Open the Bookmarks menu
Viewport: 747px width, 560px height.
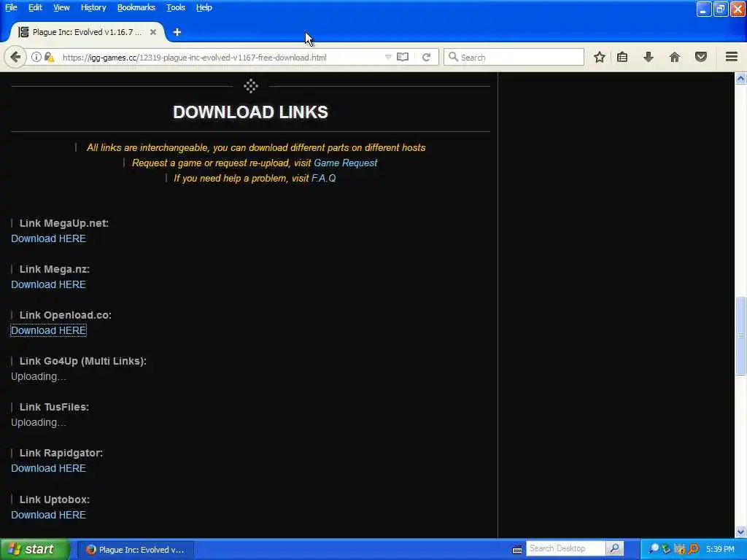coord(136,7)
